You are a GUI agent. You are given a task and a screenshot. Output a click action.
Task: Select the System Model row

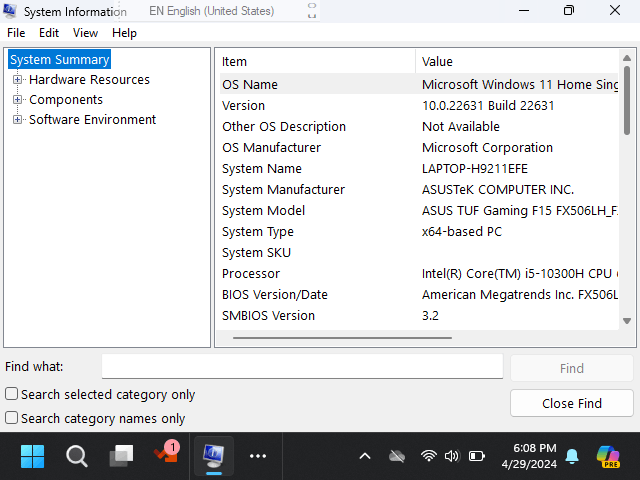419,211
